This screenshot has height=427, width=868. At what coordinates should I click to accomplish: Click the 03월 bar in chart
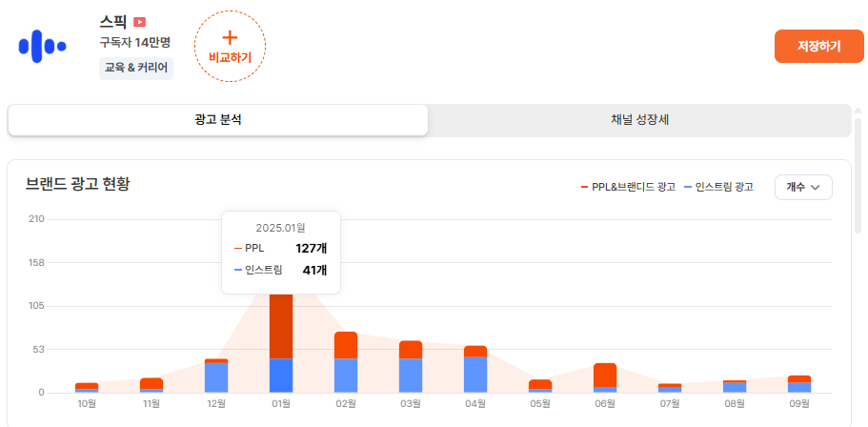point(411,367)
